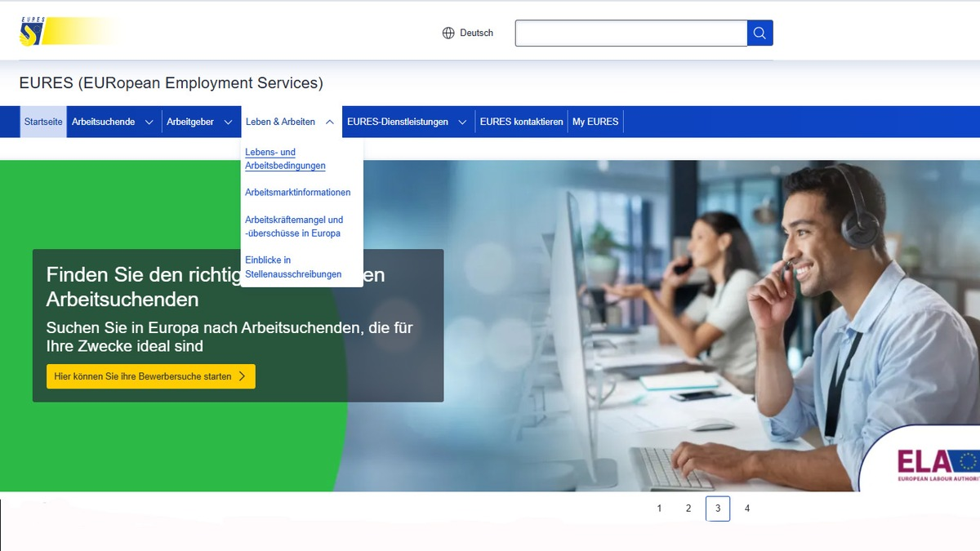The height and width of the screenshot is (551, 980).
Task: Open Einblicke in Stellenausschreibungen
Action: [x=292, y=267]
